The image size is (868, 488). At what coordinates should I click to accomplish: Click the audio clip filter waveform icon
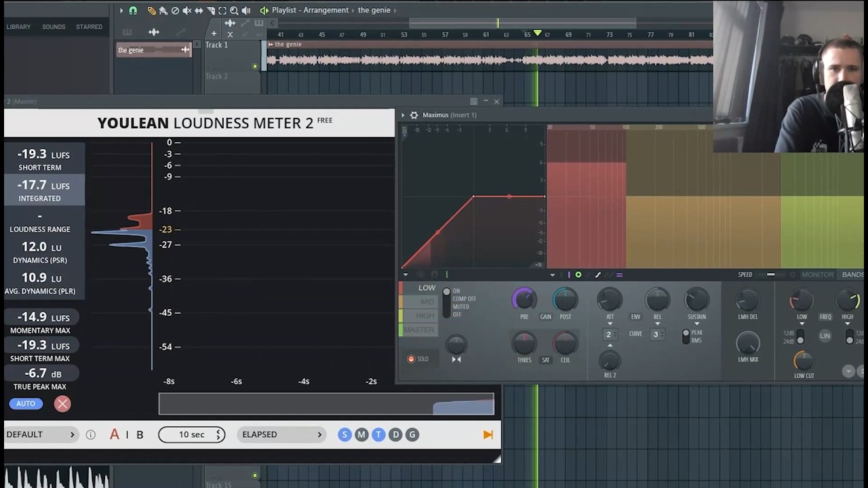pos(230,24)
